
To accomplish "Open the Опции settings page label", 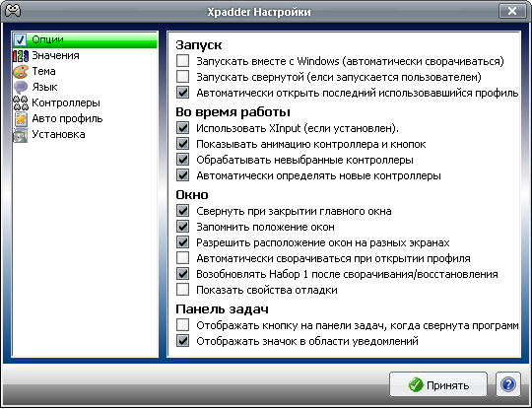I will point(47,39).
